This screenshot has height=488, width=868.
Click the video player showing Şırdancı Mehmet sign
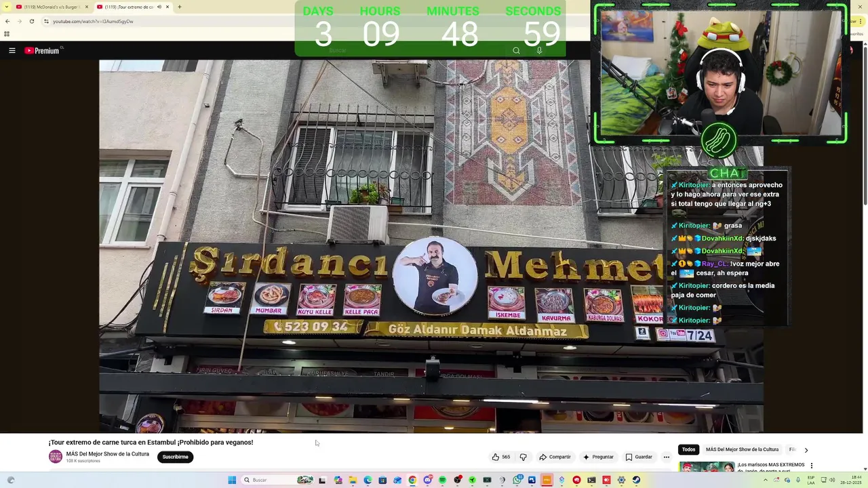(x=431, y=246)
